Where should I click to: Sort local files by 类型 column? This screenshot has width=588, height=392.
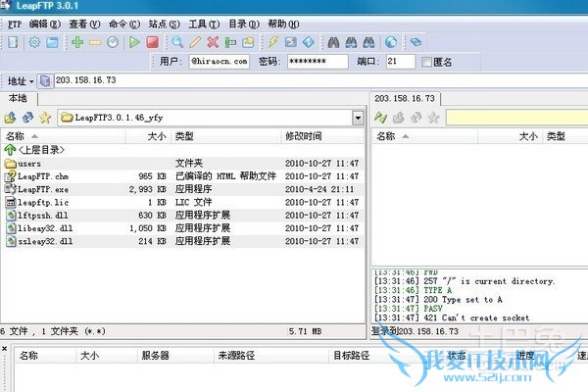(226, 136)
